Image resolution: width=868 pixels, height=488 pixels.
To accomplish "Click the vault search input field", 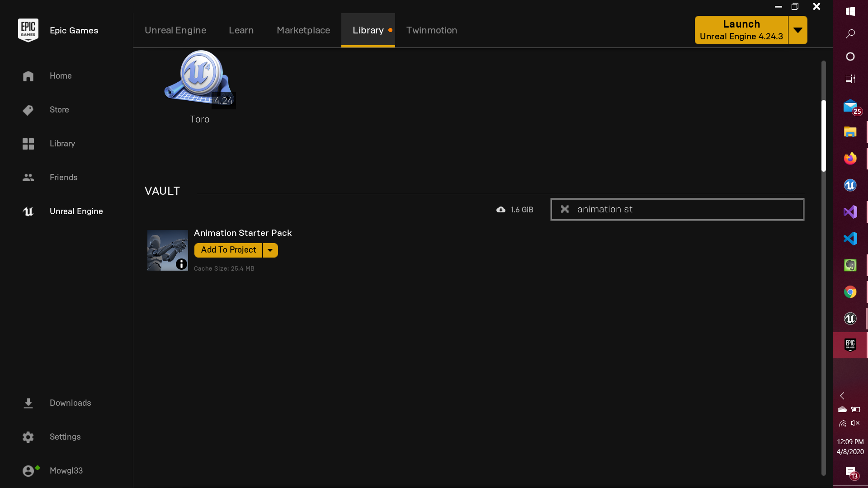I will point(687,209).
